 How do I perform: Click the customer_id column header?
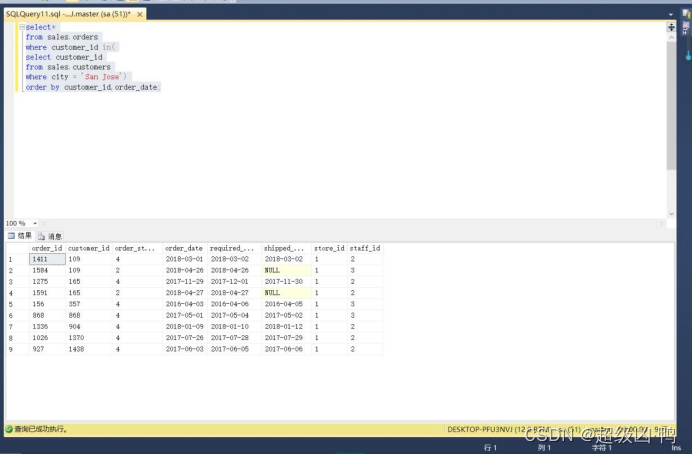pyautogui.click(x=89, y=248)
